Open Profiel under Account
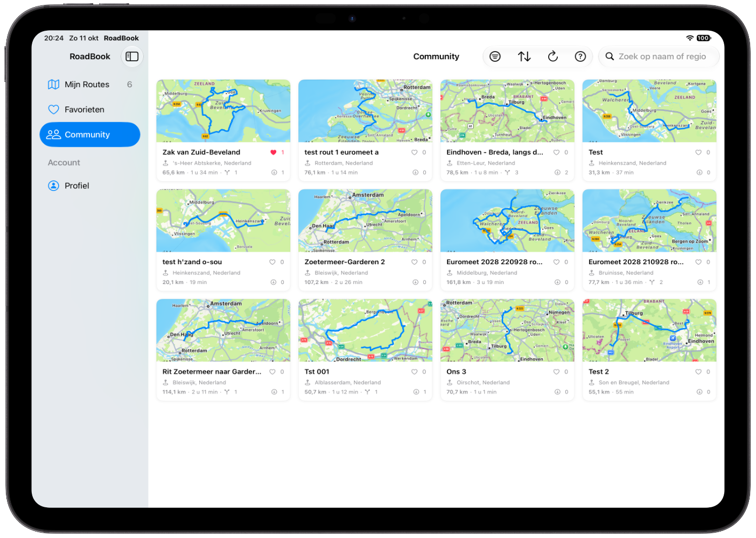Image resolution: width=756 pixels, height=538 pixels. [x=90, y=186]
